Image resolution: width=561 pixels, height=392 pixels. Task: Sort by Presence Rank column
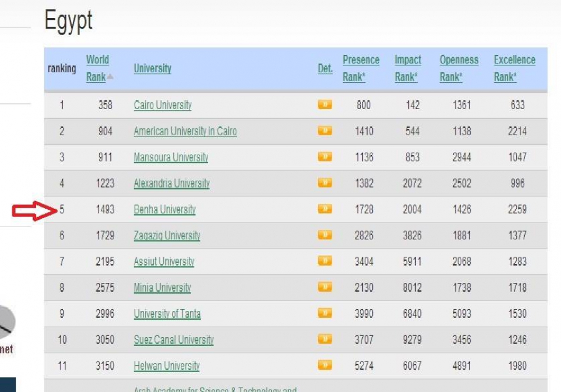click(x=361, y=69)
